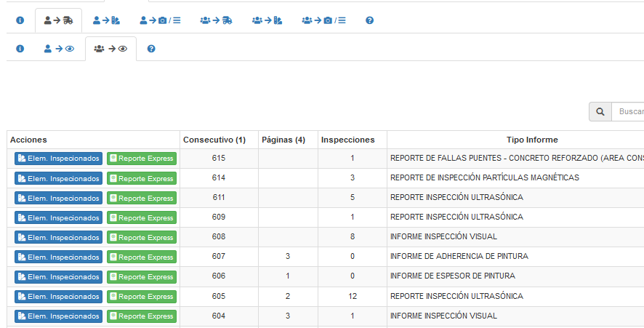Viewport: 644px width, 328px height.
Task: Click the help question icon in second row
Action: pyautogui.click(x=151, y=49)
